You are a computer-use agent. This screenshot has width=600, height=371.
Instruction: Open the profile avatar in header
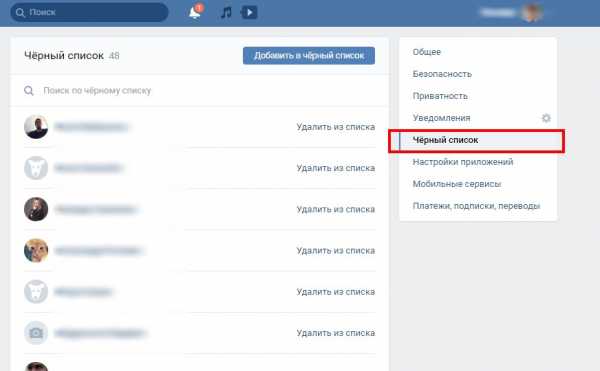click(532, 13)
